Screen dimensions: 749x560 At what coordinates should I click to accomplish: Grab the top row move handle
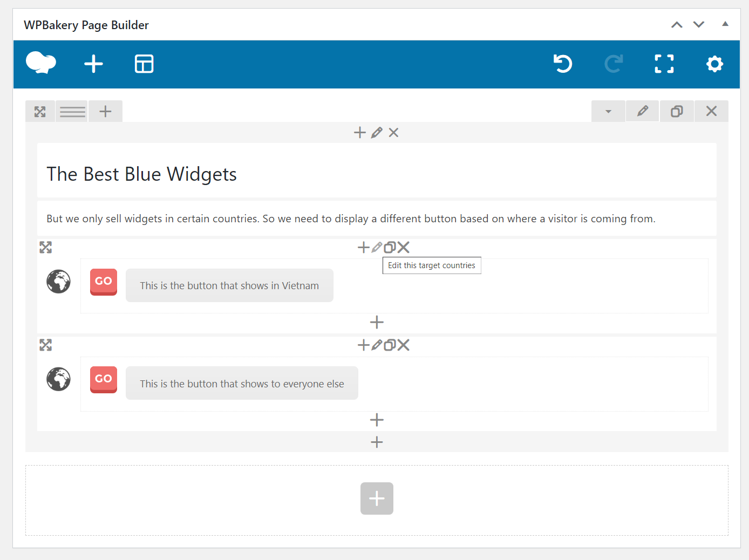(40, 112)
